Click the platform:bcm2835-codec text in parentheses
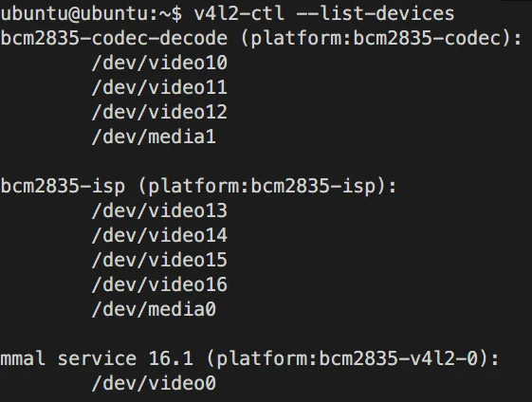The height and width of the screenshot is (402, 532). (x=376, y=38)
